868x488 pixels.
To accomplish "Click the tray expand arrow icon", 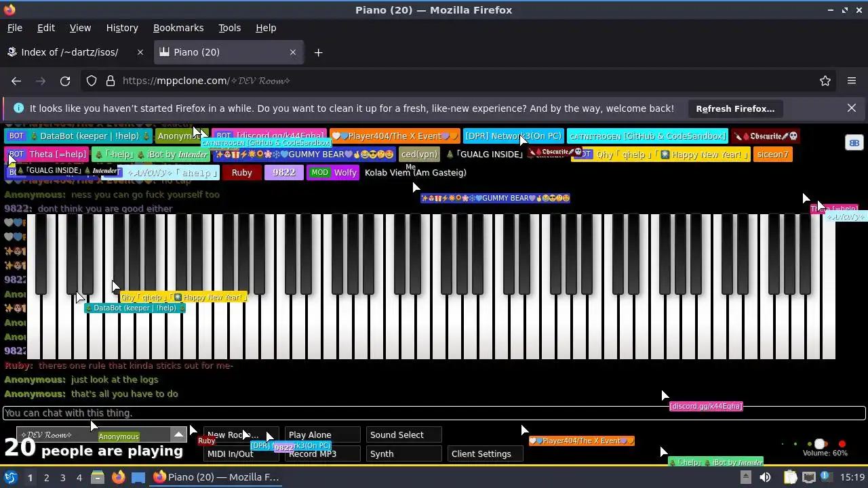I will click(745, 477).
